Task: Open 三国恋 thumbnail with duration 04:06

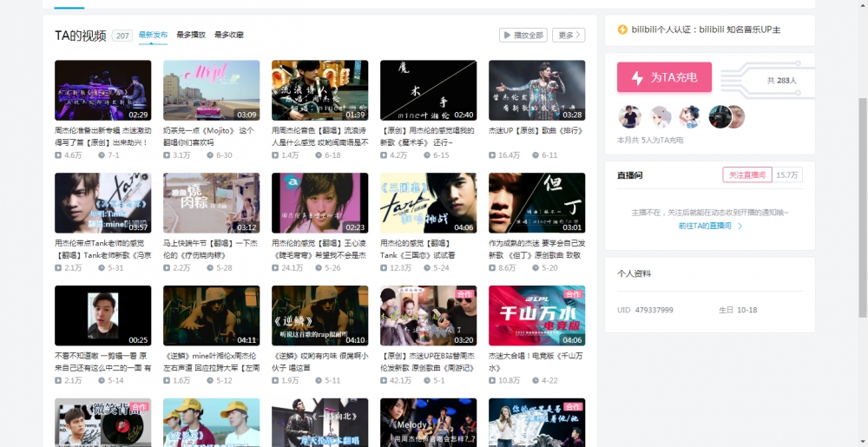Action: coord(429,203)
